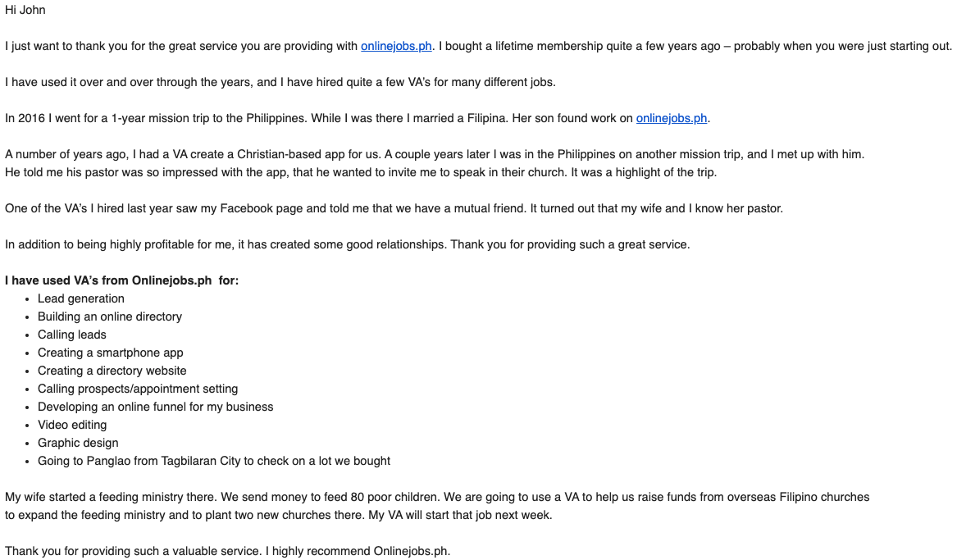Viewport: 957px width, 560px height.
Task: Click the "In addition to being highly profitable" sentence
Action: point(347,244)
